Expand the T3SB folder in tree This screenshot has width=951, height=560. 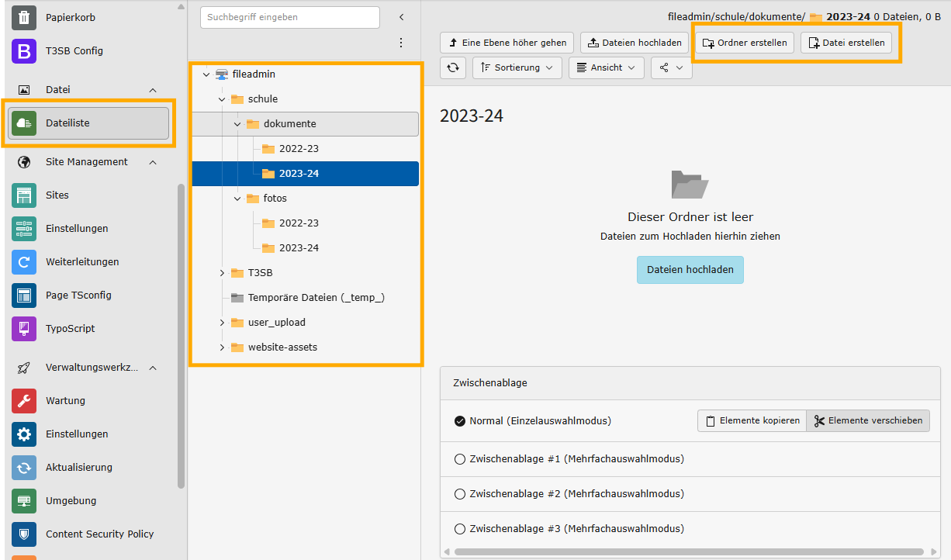click(222, 273)
